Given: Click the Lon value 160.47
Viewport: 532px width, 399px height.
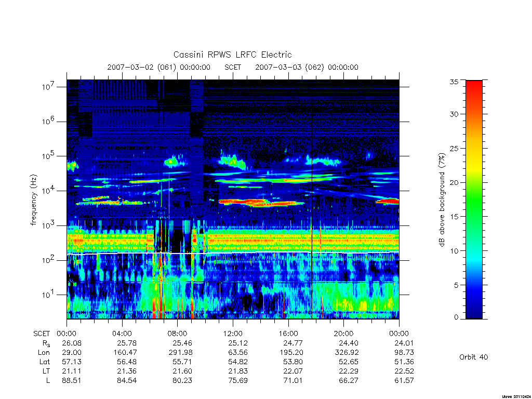Looking at the screenshot, I should click(125, 353).
